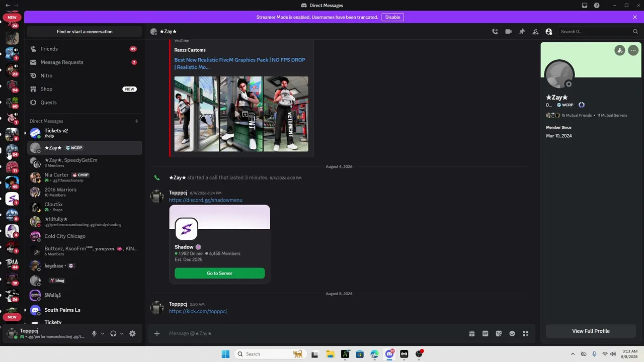This screenshot has height=362, width=644.
Task: Deafen audio with the headphones icon
Action: pyautogui.click(x=113, y=333)
